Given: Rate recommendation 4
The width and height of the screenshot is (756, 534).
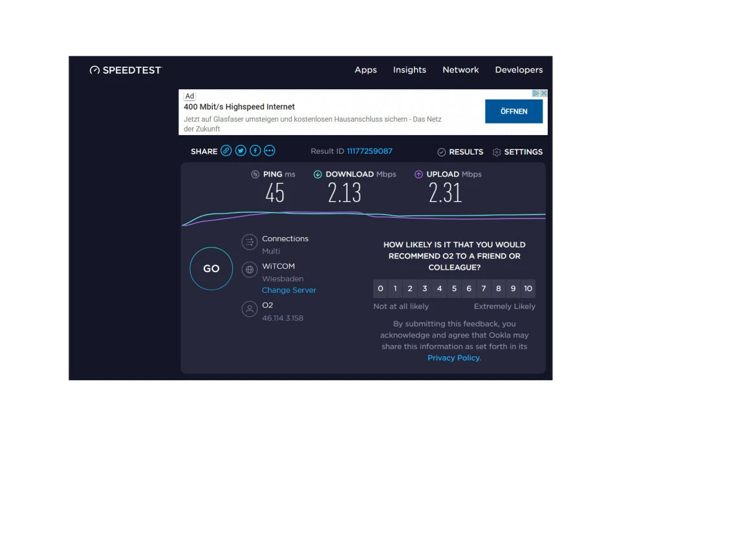Looking at the screenshot, I should point(439,288).
